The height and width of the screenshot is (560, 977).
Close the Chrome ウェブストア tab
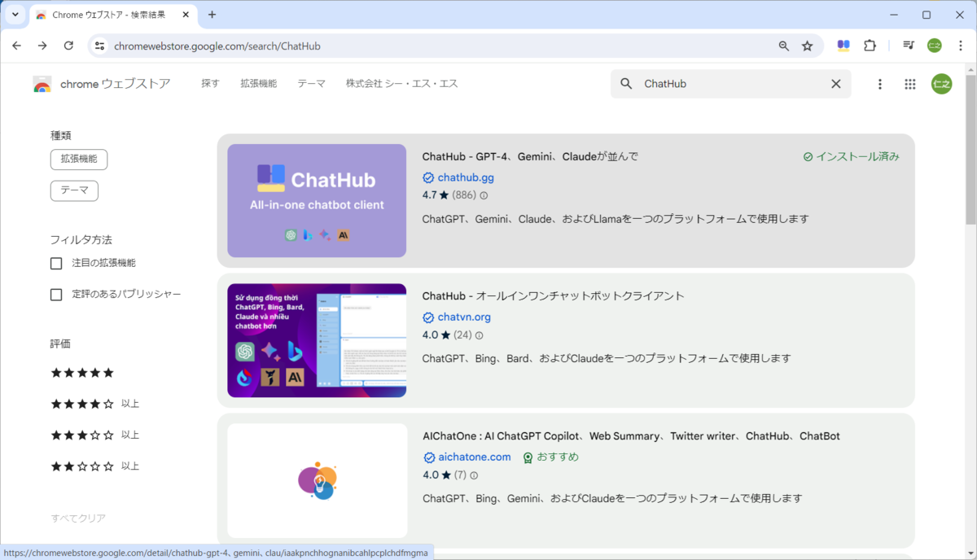coord(184,15)
